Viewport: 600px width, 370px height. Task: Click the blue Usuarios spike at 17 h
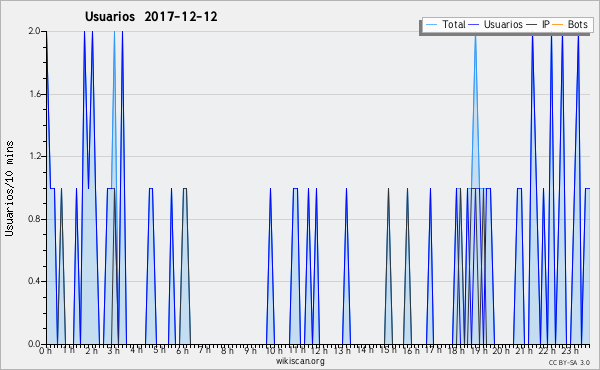click(x=430, y=266)
